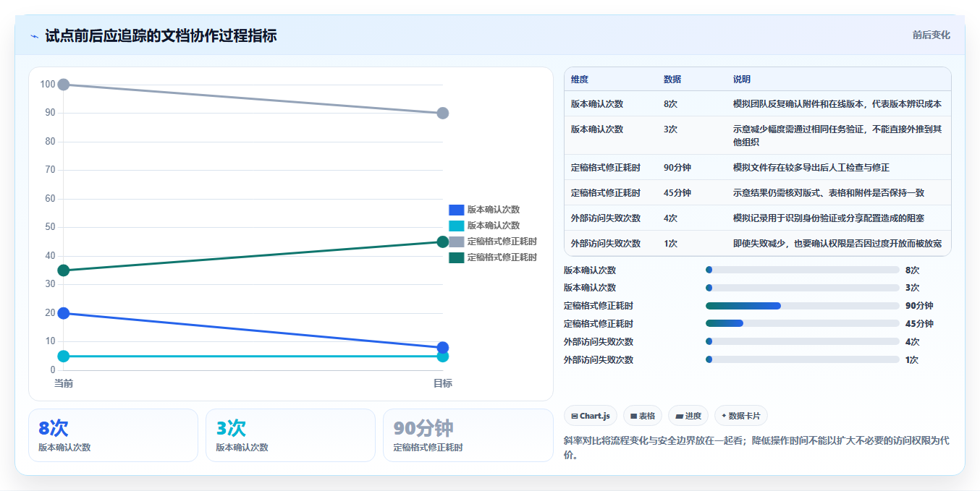Click the gray data point at 100 above 当前
The image size is (980, 491).
(x=64, y=85)
